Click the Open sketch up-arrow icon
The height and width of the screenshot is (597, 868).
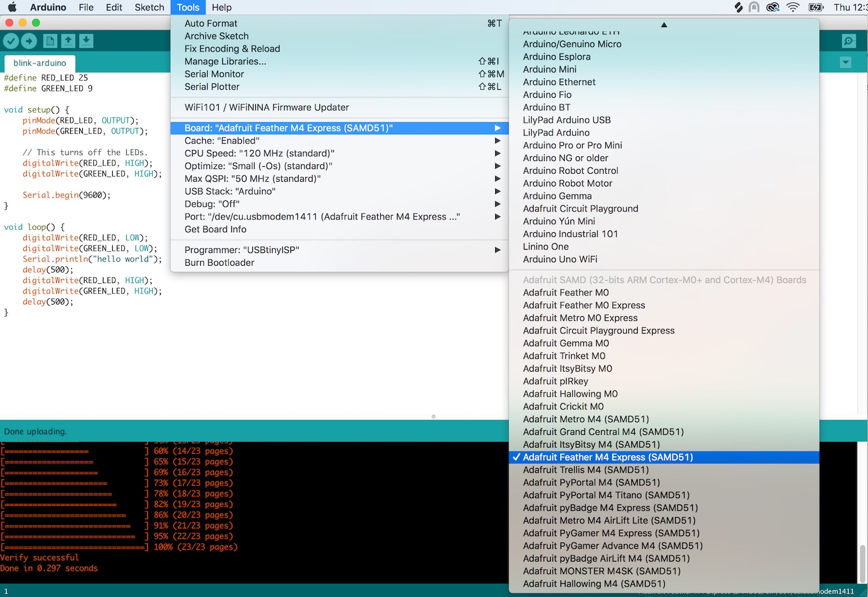coord(68,41)
